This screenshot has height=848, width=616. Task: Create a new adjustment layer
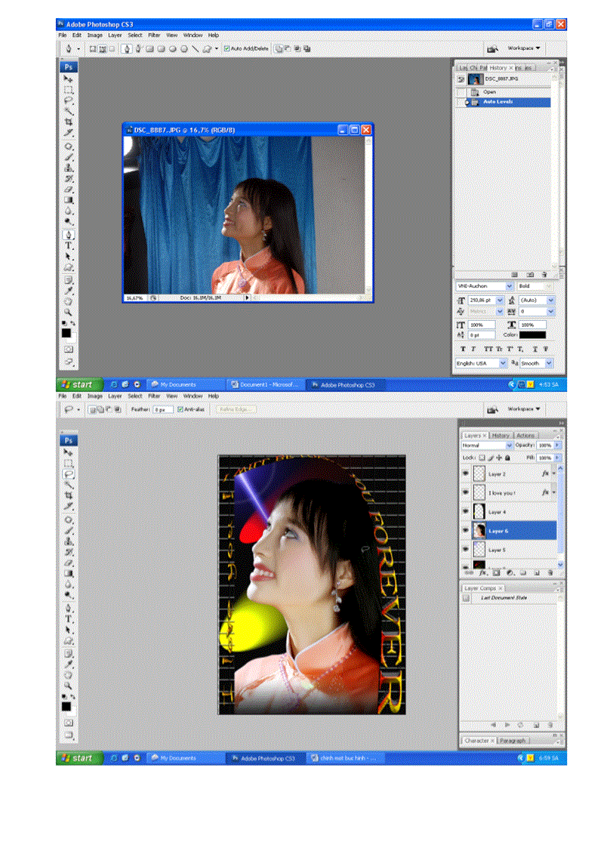pyautogui.click(x=511, y=572)
